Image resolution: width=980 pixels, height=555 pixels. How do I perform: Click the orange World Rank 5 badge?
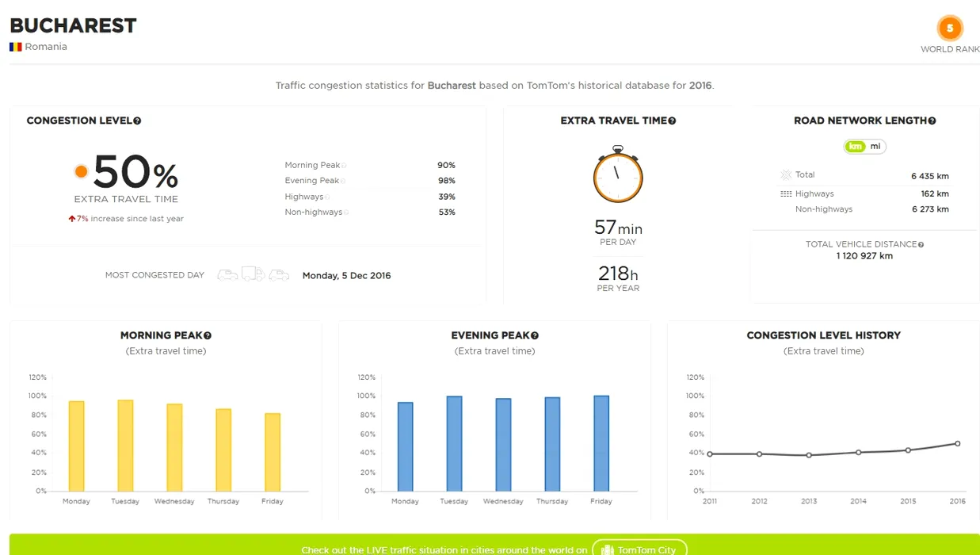point(949,29)
